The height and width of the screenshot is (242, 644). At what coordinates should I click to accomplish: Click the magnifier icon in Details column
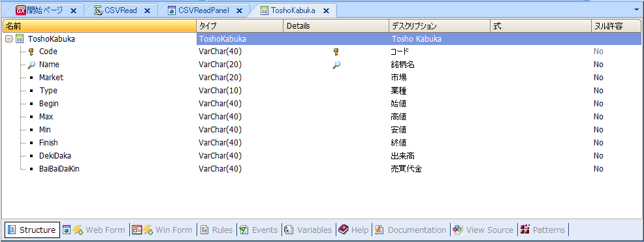[x=336, y=65]
